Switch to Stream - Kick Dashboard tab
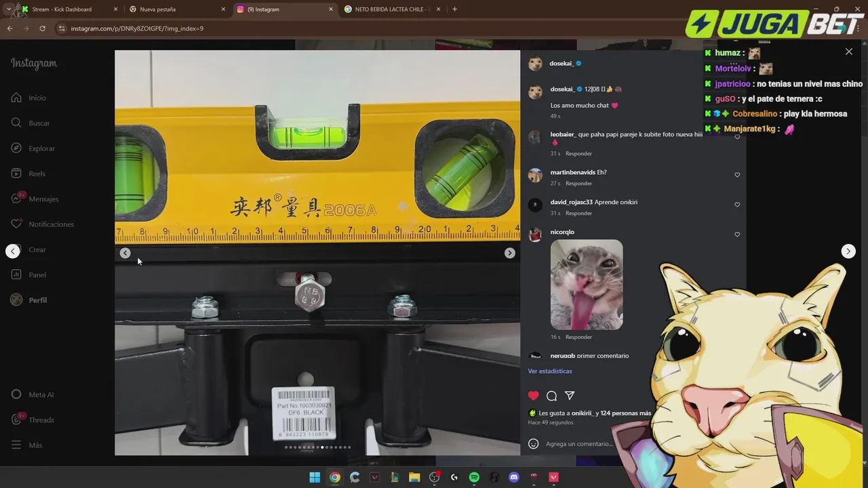Screen dimensions: 868x488 (x=68, y=9)
